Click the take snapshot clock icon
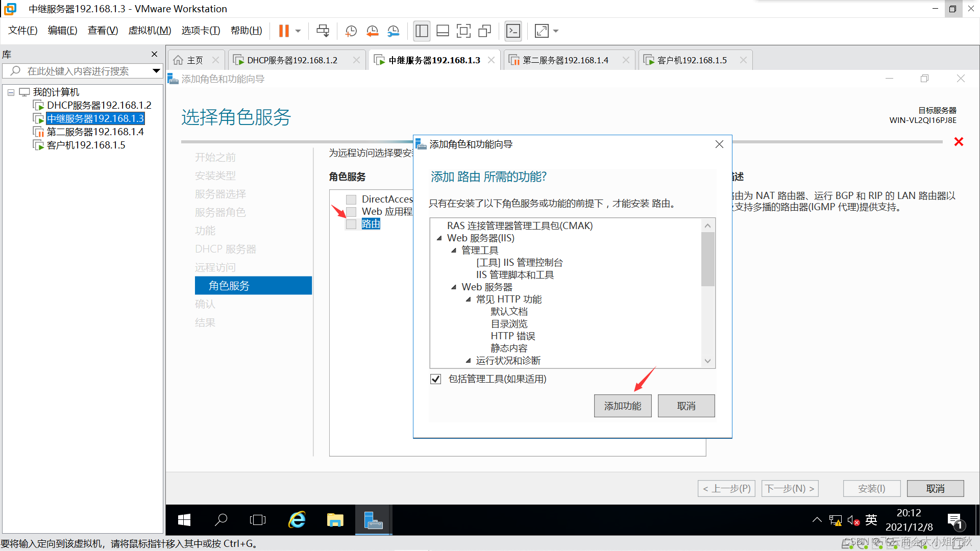980x551 pixels. pyautogui.click(x=351, y=31)
